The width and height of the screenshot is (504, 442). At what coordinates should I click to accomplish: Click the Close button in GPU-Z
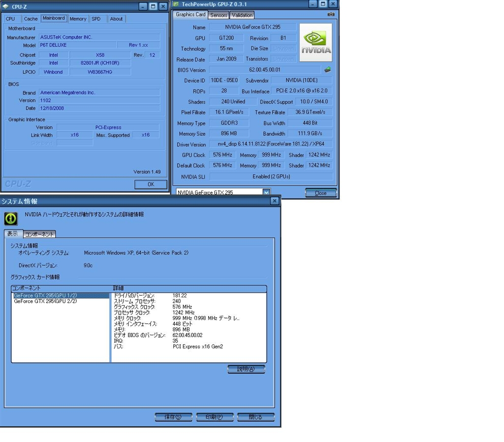320,193
